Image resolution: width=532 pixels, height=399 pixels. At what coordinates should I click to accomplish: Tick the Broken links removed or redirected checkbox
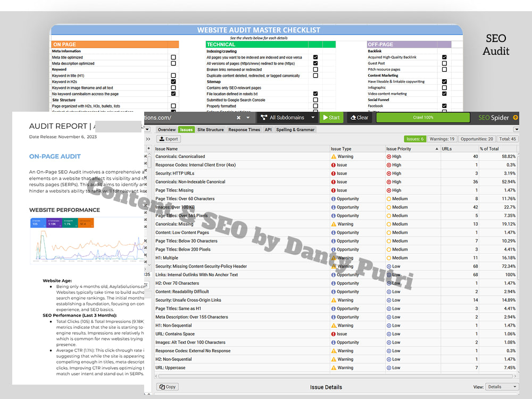(315, 69)
